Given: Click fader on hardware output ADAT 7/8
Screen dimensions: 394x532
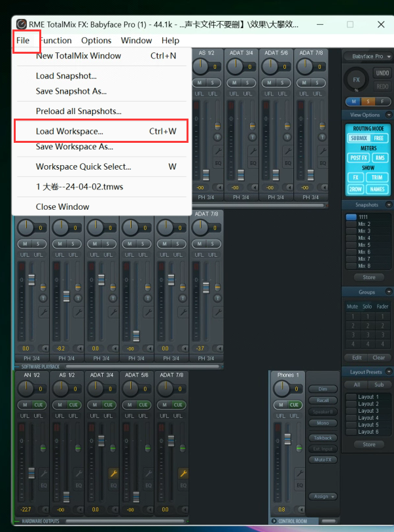Looking at the screenshot, I should (171, 440).
